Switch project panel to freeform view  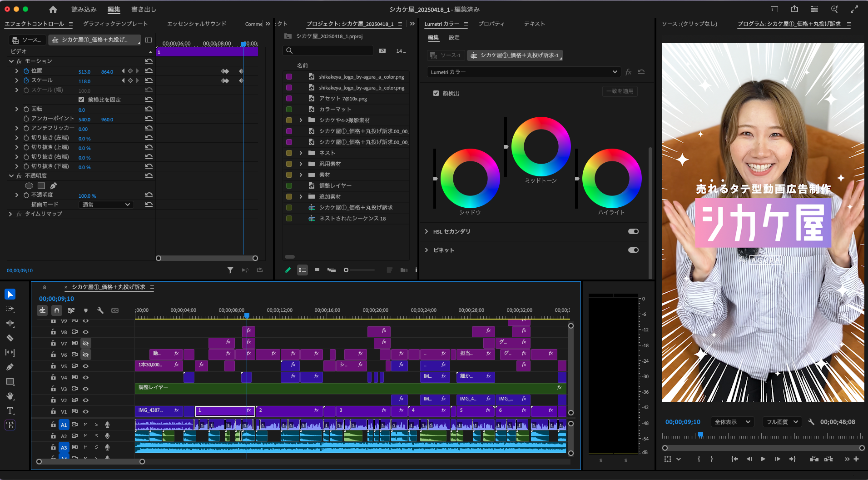(x=332, y=270)
